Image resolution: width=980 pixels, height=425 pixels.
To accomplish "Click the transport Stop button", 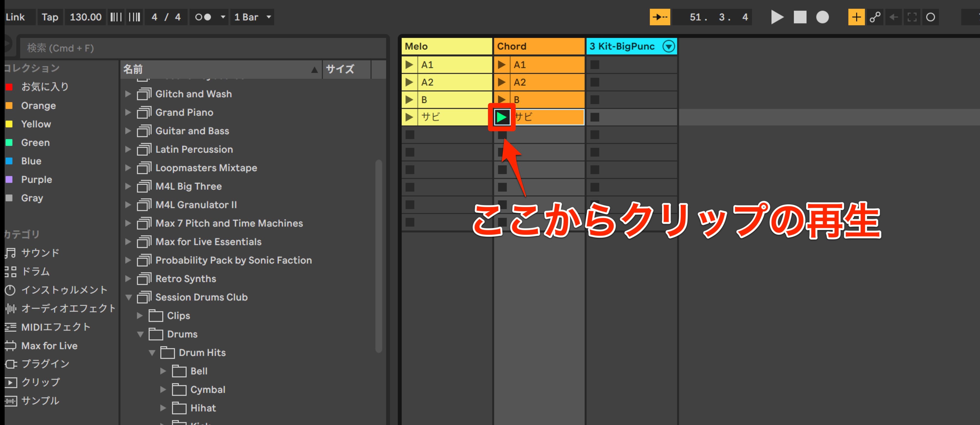I will [800, 17].
